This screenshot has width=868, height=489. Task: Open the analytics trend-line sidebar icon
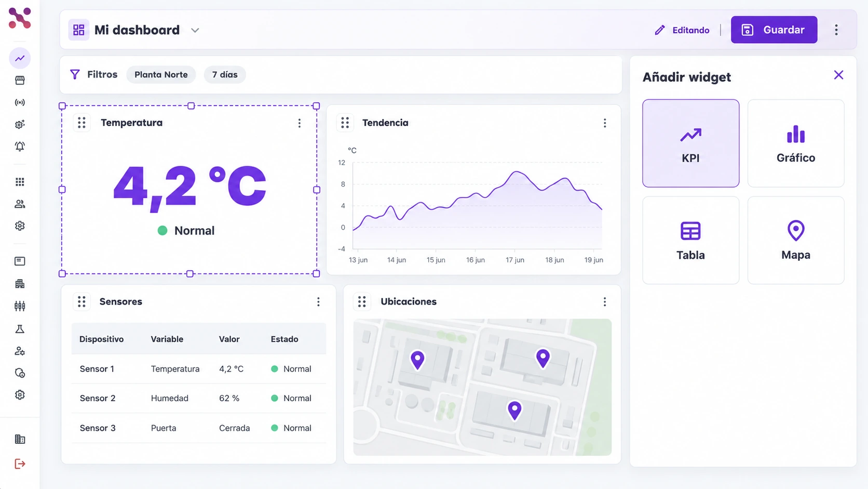coord(20,58)
